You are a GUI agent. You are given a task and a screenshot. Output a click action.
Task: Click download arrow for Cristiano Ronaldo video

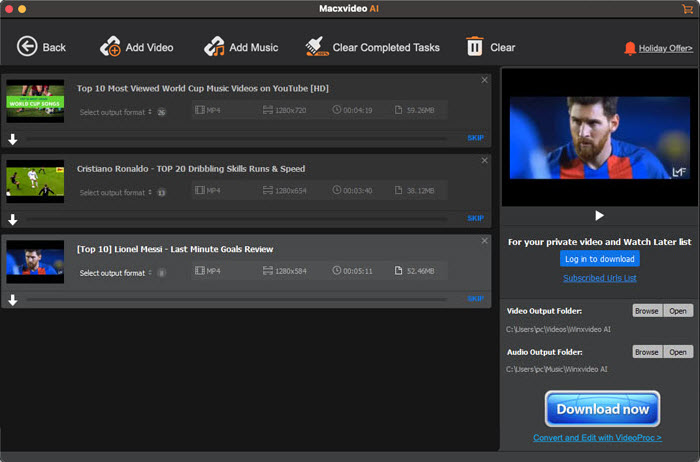13,219
